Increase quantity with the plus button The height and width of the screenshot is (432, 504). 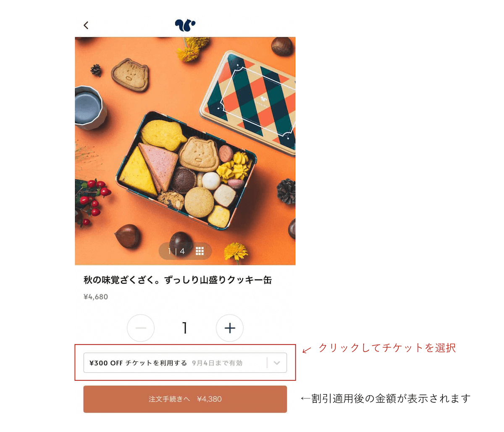[x=230, y=328]
